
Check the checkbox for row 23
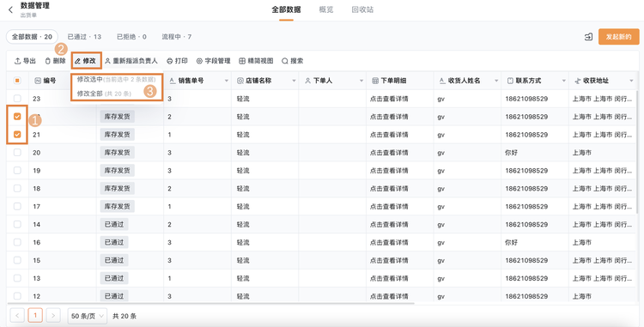point(17,99)
